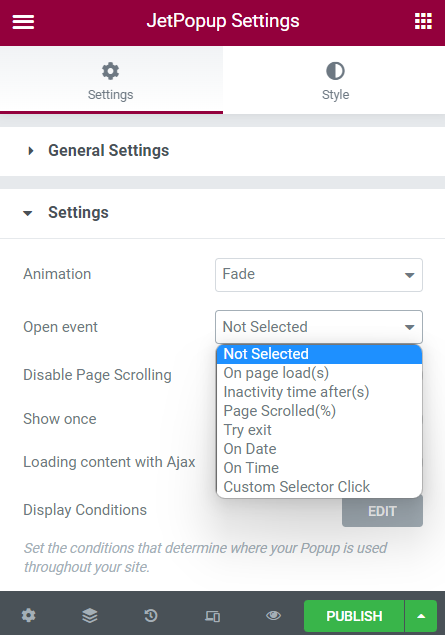
Task: Open page settings gear in footer
Action: click(29, 616)
